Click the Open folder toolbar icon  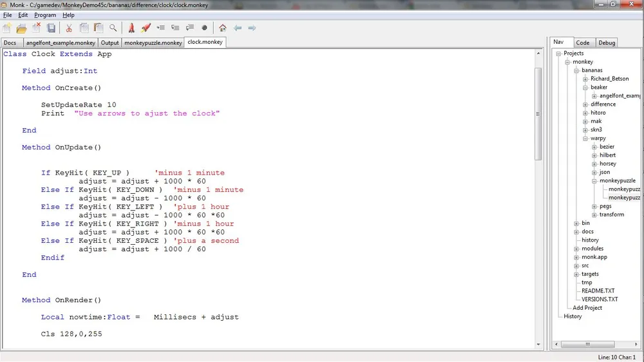click(21, 28)
